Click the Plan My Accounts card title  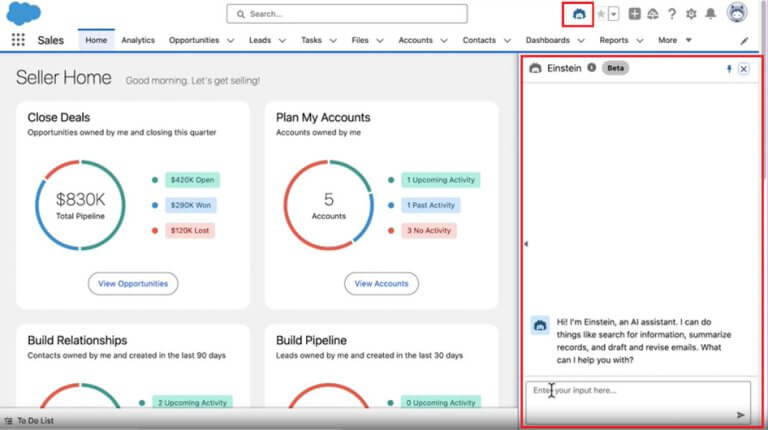[x=323, y=118]
